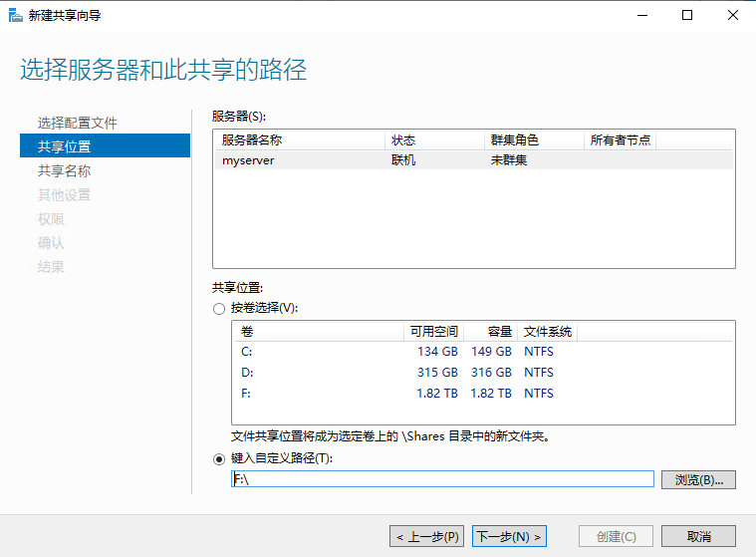Click the 群集角色 column header
756x557 pixels.
(x=515, y=140)
